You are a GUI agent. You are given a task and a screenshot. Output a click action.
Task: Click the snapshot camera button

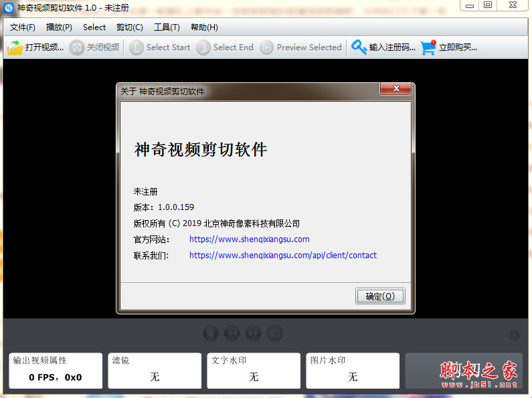point(275,333)
